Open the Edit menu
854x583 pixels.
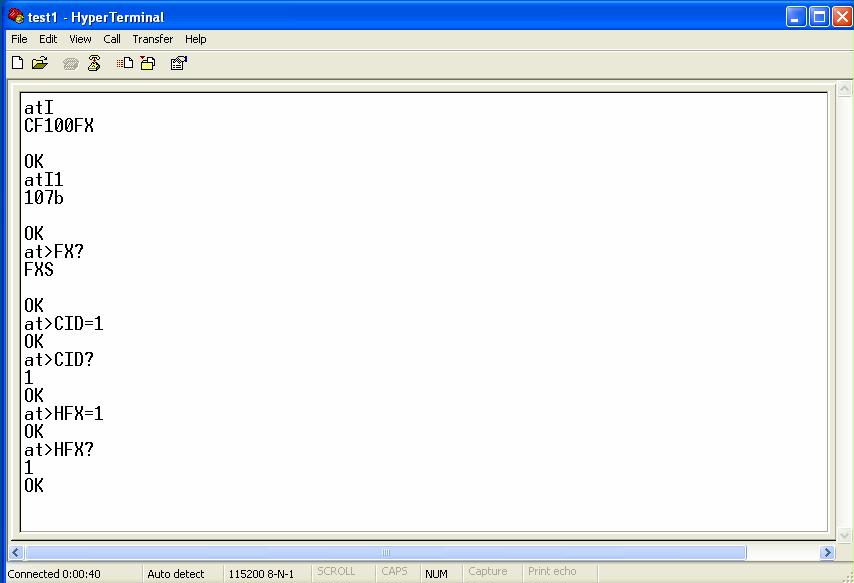[48, 39]
